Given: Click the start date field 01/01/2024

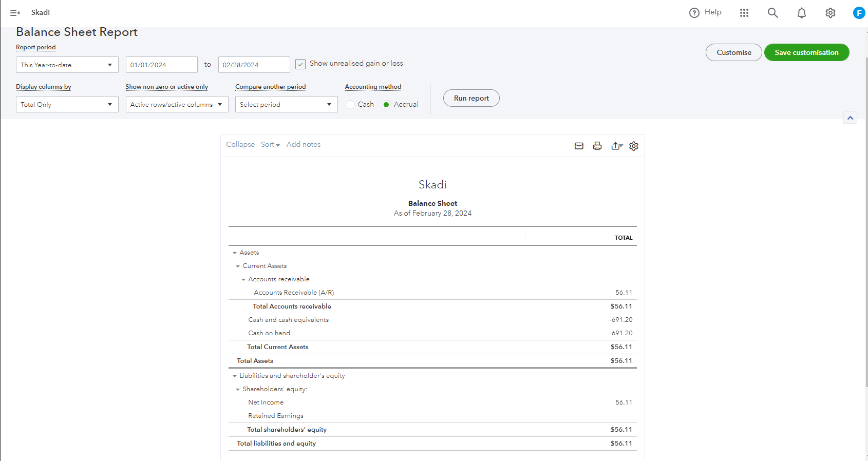Looking at the screenshot, I should (161, 65).
